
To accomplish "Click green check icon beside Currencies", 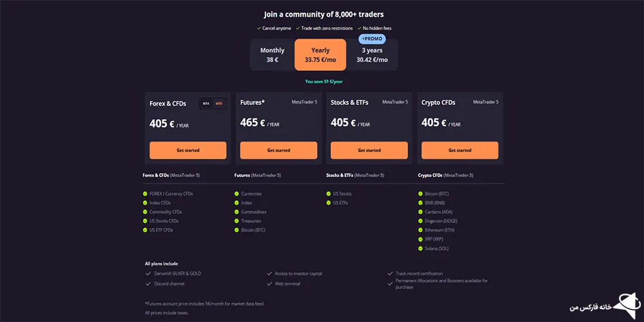I will coord(236,193).
